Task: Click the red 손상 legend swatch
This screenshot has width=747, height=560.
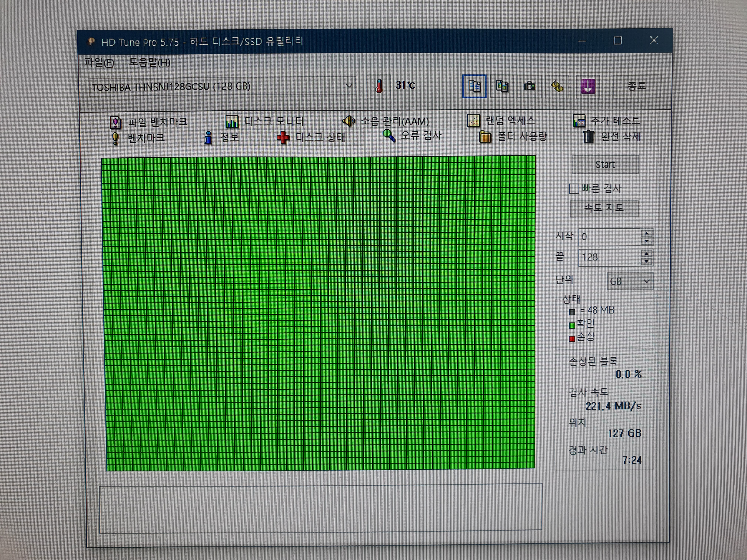Action: (x=572, y=339)
